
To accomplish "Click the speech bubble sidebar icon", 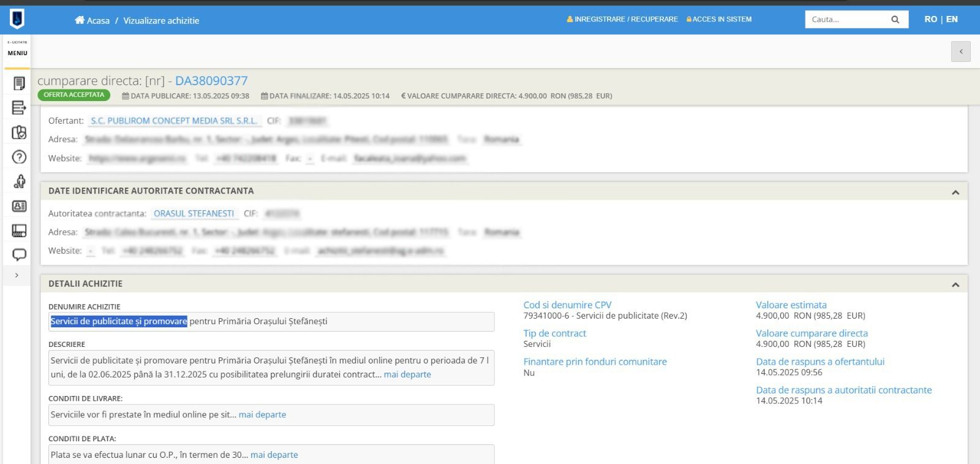I will tap(19, 254).
